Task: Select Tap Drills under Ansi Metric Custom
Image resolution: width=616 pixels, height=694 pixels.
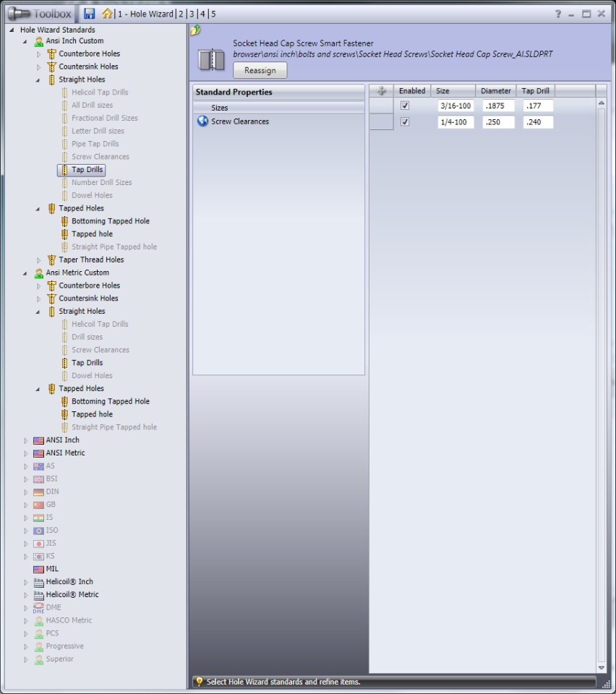Action: tap(87, 362)
